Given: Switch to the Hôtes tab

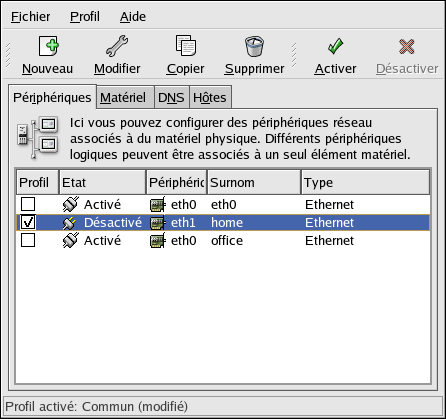Looking at the screenshot, I should point(210,97).
